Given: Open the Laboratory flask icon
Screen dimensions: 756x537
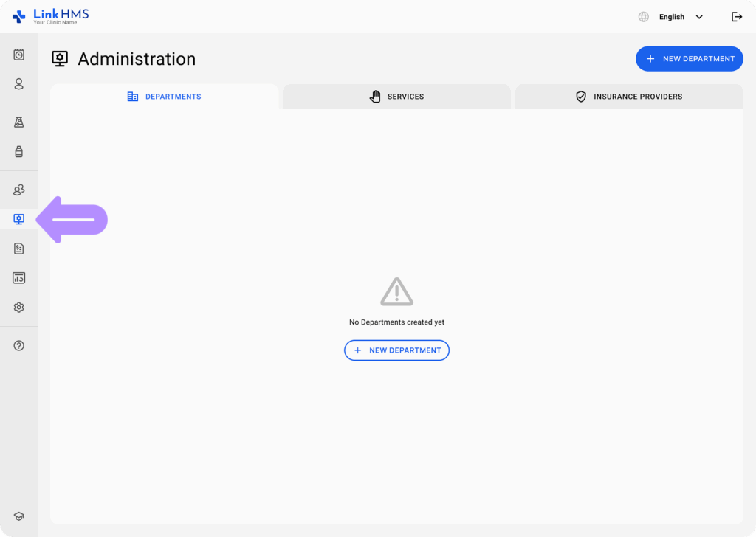Looking at the screenshot, I should click(19, 122).
